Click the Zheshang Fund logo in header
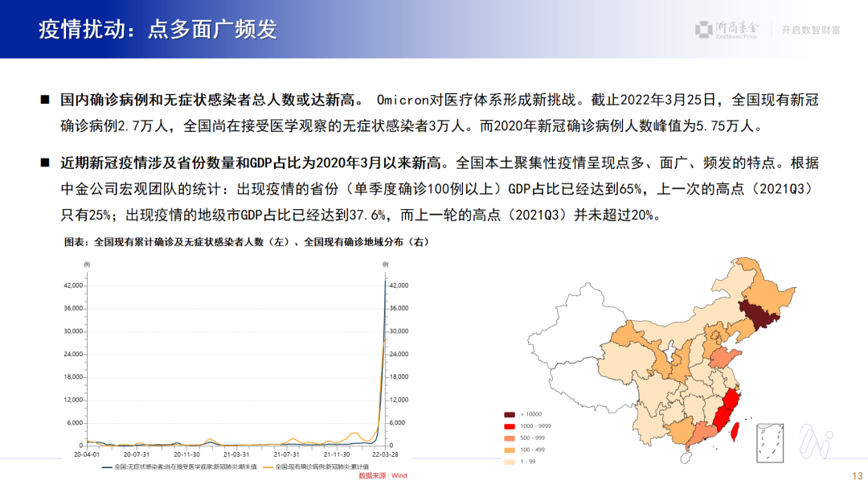Image resolution: width=868 pixels, height=489 pixels. pos(727,29)
